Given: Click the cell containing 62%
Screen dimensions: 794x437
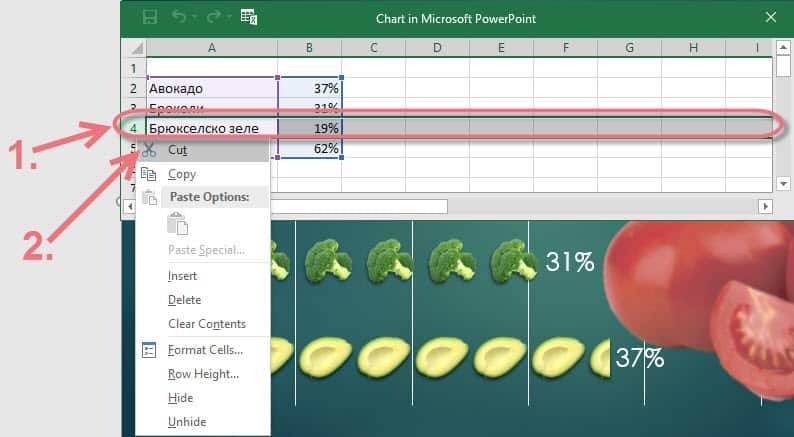Looking at the screenshot, I should [x=309, y=148].
